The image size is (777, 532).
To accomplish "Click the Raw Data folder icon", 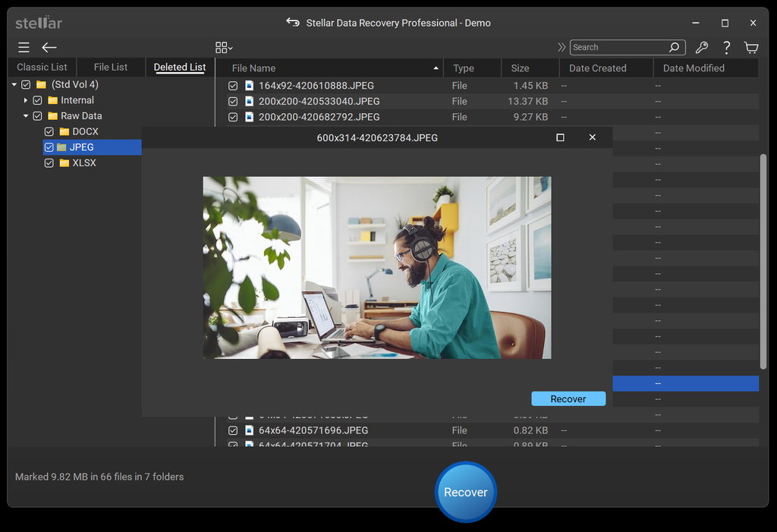I will pyautogui.click(x=52, y=116).
